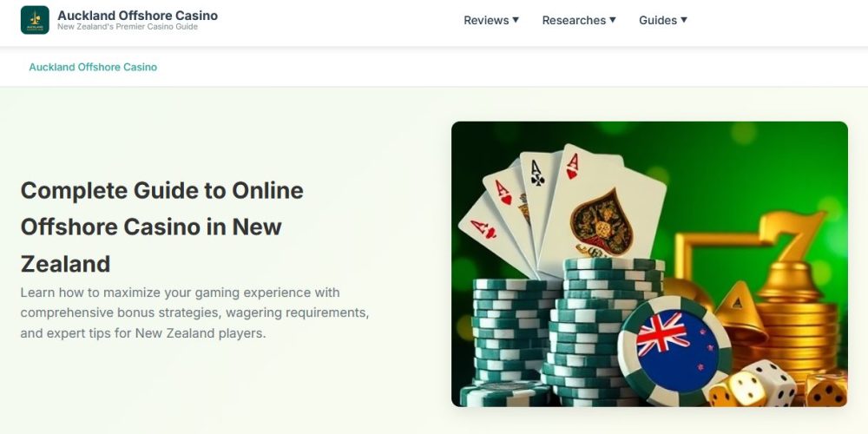Viewport: 868px width, 434px height.
Task: Click the paragraph about bonus strategies
Action: 194,312
